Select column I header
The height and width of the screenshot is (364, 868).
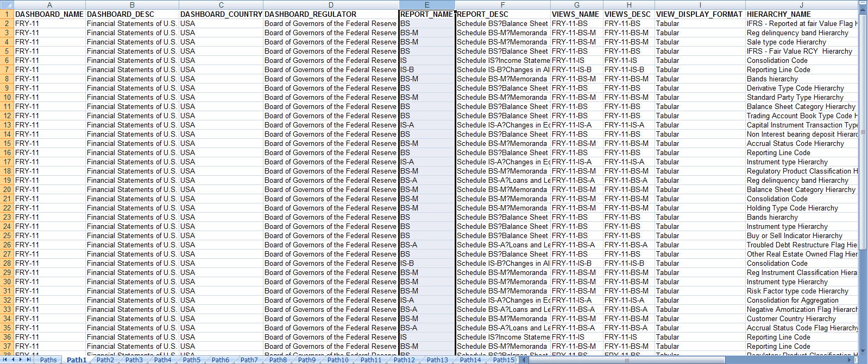tap(700, 5)
